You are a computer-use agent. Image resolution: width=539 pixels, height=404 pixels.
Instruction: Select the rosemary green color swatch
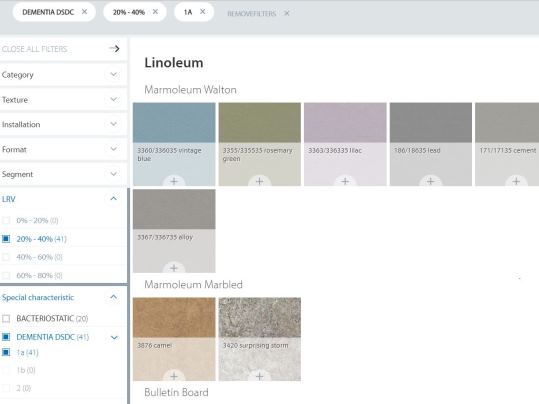(260, 122)
